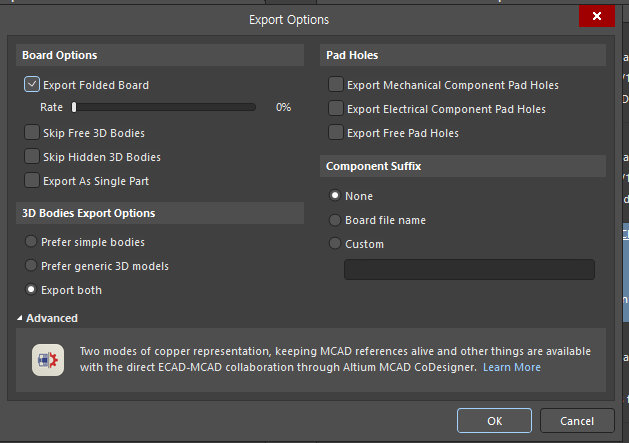
Task: Select Custom component suffix option
Action: pyautogui.click(x=335, y=243)
